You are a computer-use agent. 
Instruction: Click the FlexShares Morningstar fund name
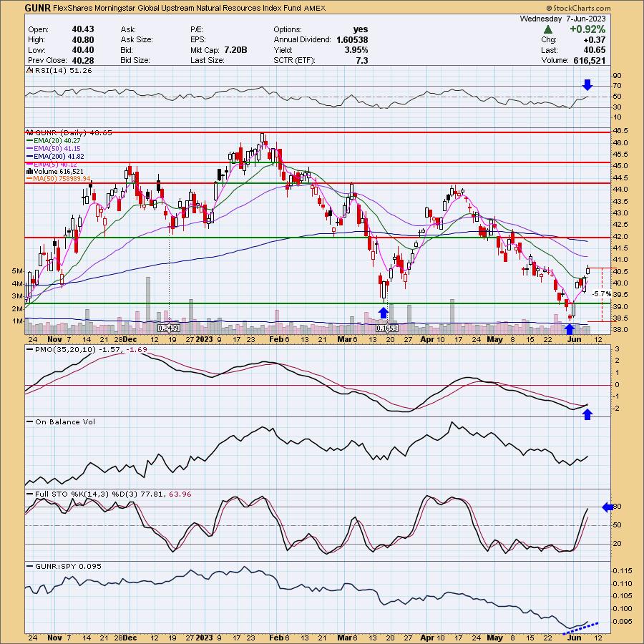pyautogui.click(x=177, y=8)
